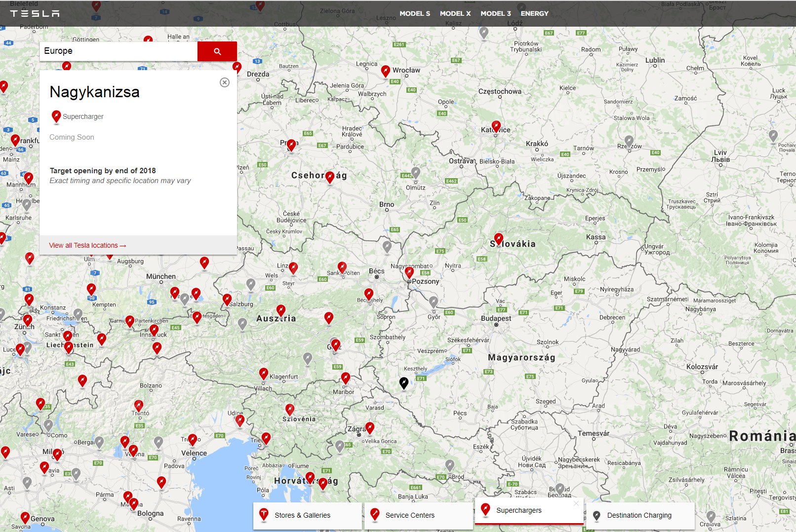Click the supercharger pin near Salzburg
The image size is (796, 532).
tap(227, 299)
